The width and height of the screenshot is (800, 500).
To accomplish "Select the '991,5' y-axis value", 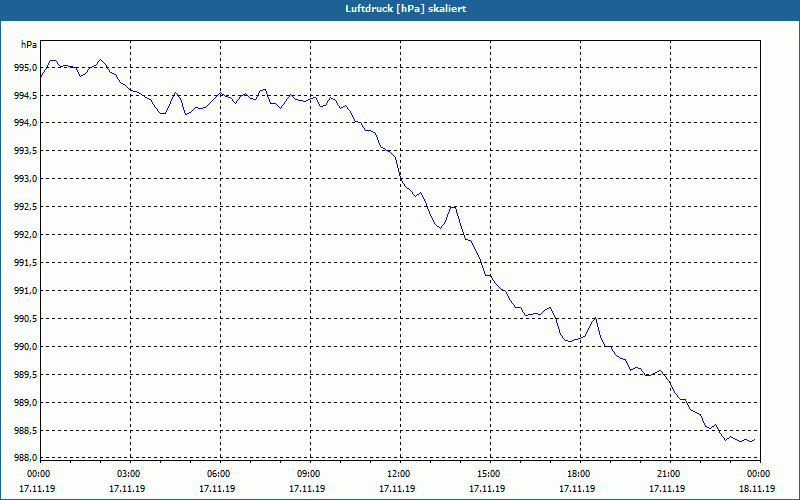I will click(x=25, y=263).
